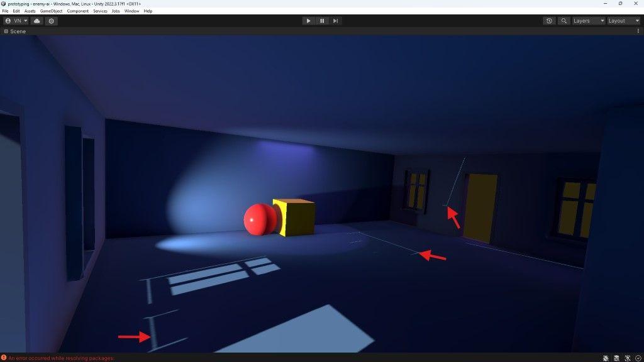Open the Unity Cloud services panel
The image size is (644, 362).
[36, 20]
